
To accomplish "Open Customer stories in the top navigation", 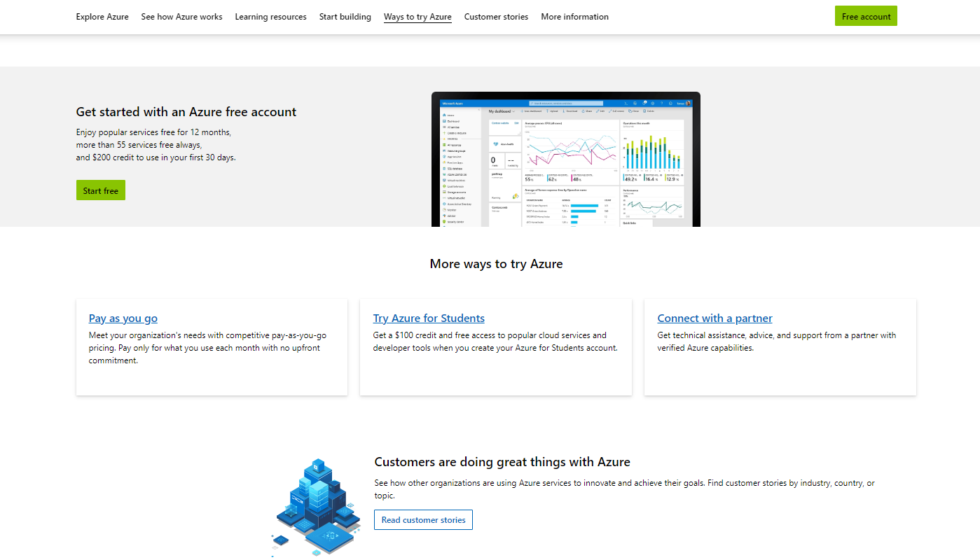I will tap(496, 17).
